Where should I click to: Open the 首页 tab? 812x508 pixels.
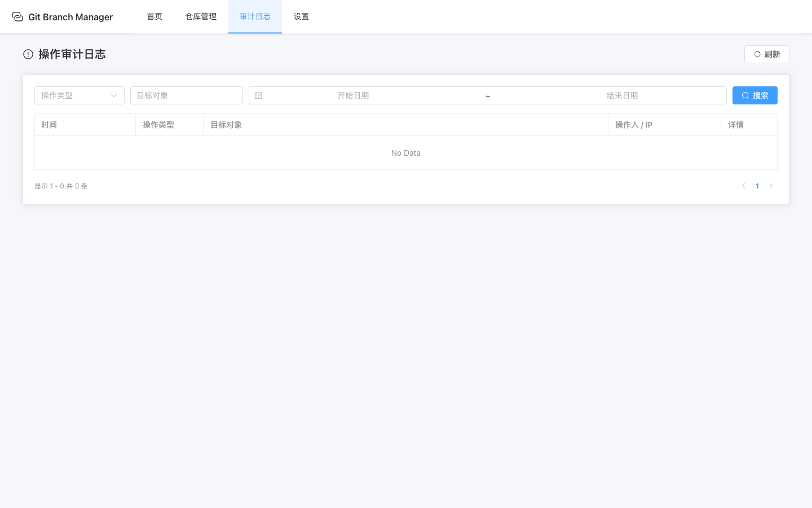(155, 17)
